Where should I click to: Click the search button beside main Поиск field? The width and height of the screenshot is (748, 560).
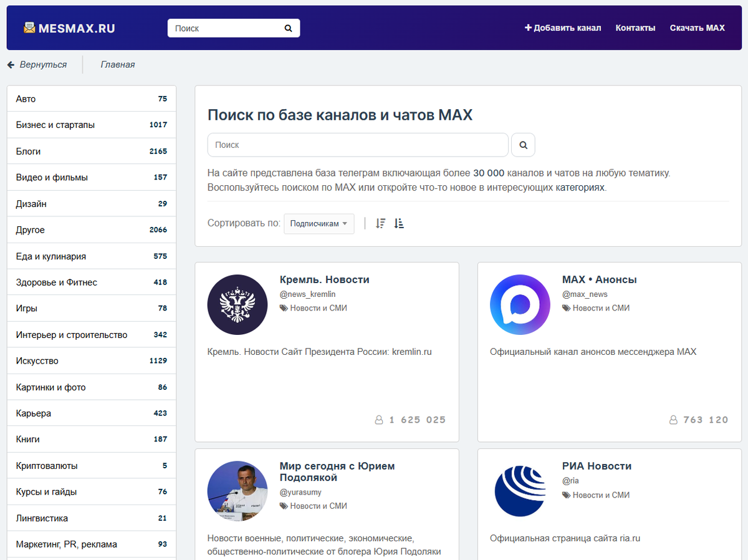coord(523,145)
